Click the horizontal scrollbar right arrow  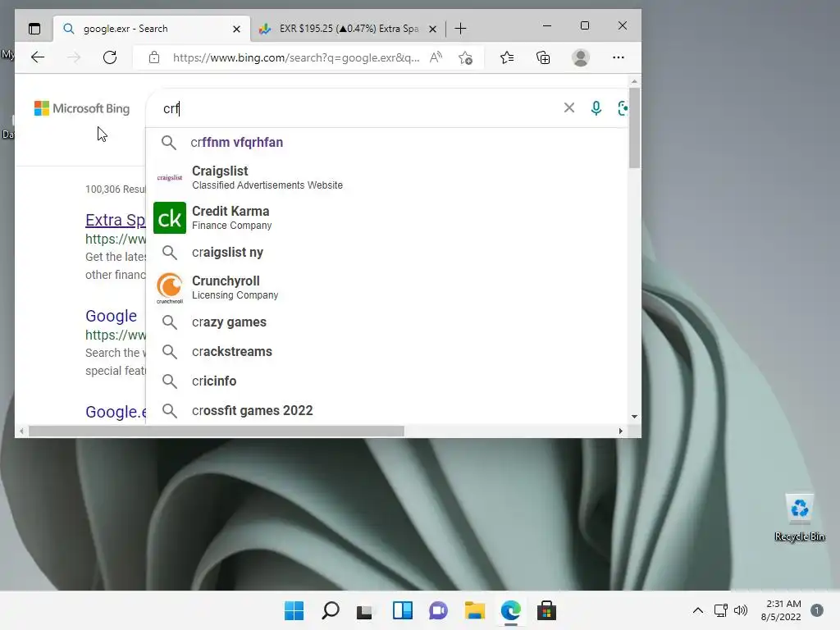tap(620, 431)
